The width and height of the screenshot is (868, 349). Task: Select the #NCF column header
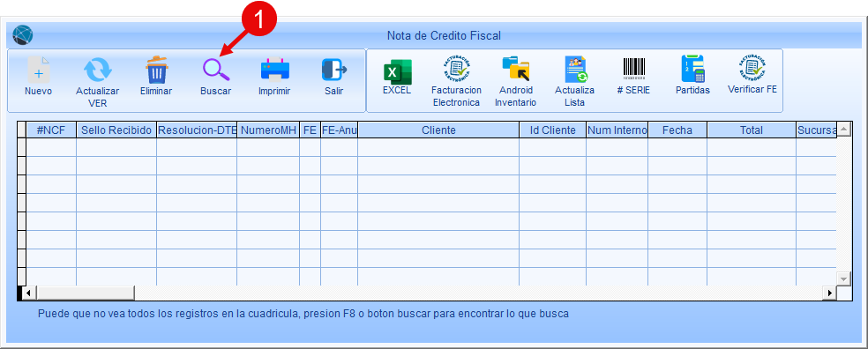pyautogui.click(x=51, y=130)
